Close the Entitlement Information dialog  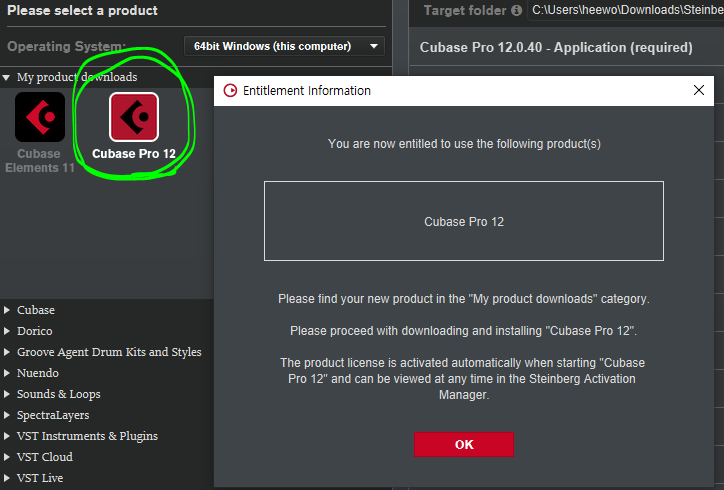pos(699,90)
